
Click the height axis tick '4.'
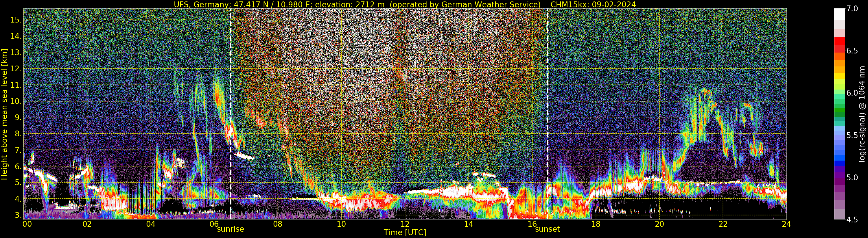(x=18, y=199)
